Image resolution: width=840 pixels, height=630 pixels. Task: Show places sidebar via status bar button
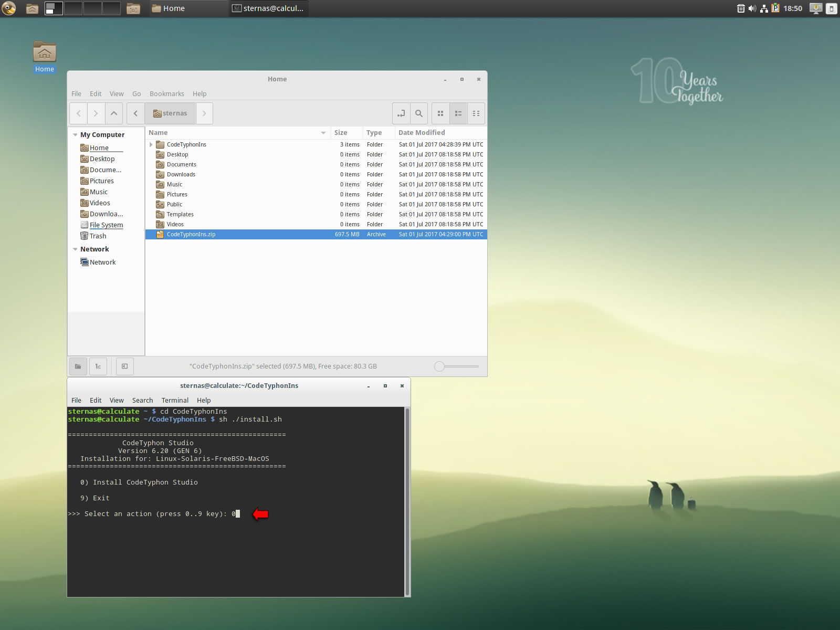[x=78, y=366]
